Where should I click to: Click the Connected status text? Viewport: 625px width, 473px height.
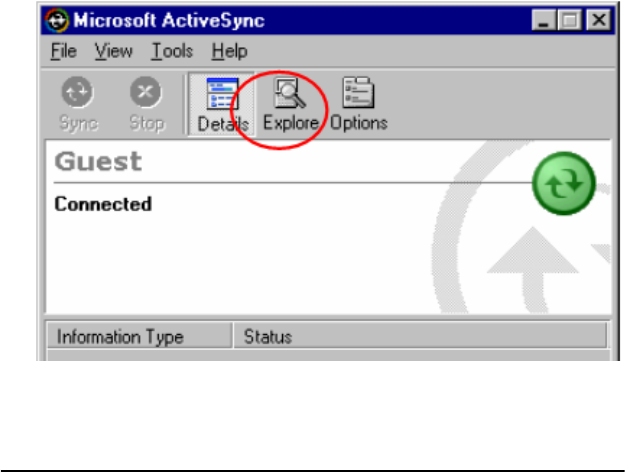click(103, 204)
